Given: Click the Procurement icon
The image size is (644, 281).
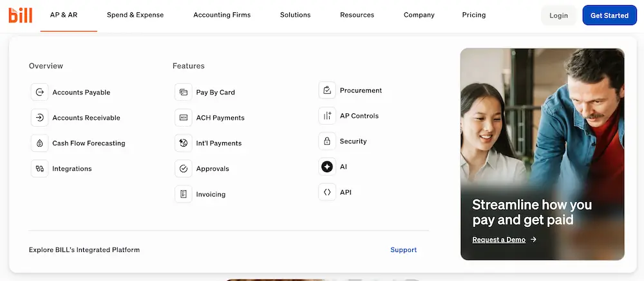Looking at the screenshot, I should click(327, 90).
